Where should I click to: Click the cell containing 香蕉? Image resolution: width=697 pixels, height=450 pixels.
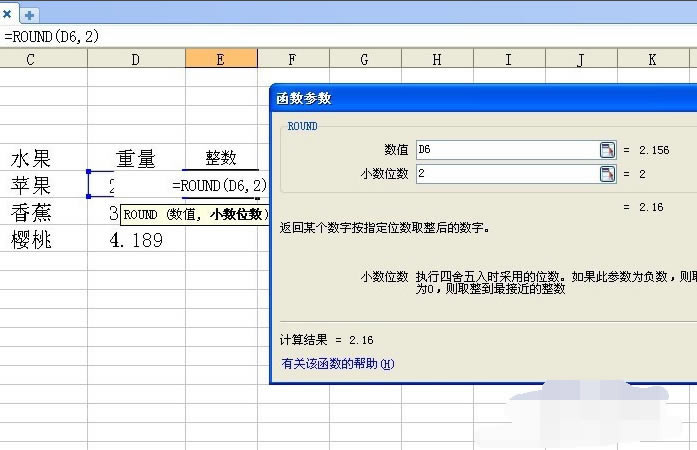(44, 212)
